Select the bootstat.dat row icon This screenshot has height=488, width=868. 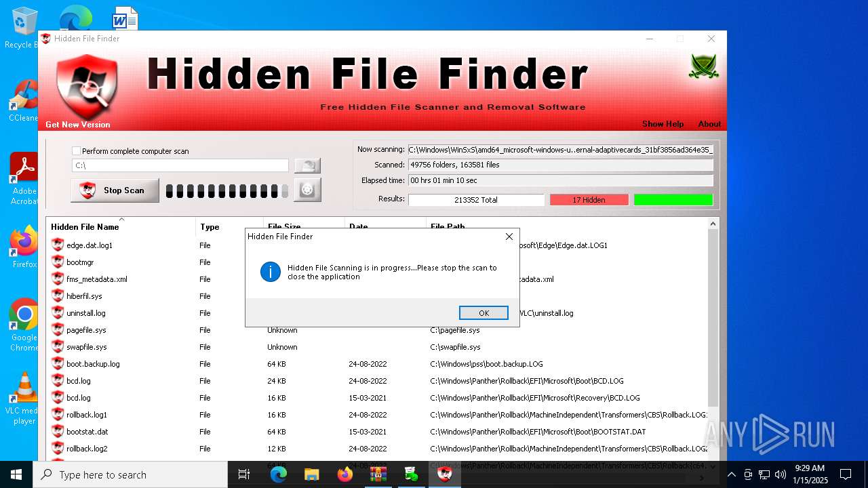point(58,432)
